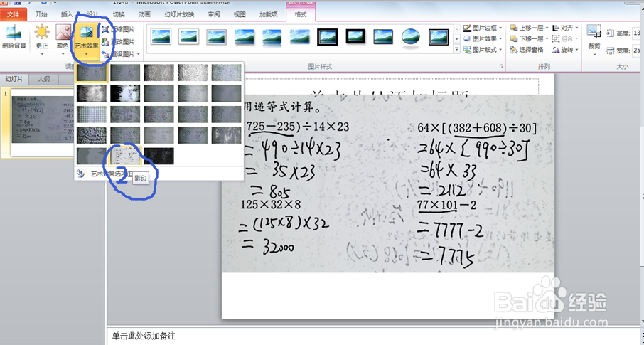Apply the Simple Frame Black picture style
Screen dimensions: 644x345
(x=383, y=37)
